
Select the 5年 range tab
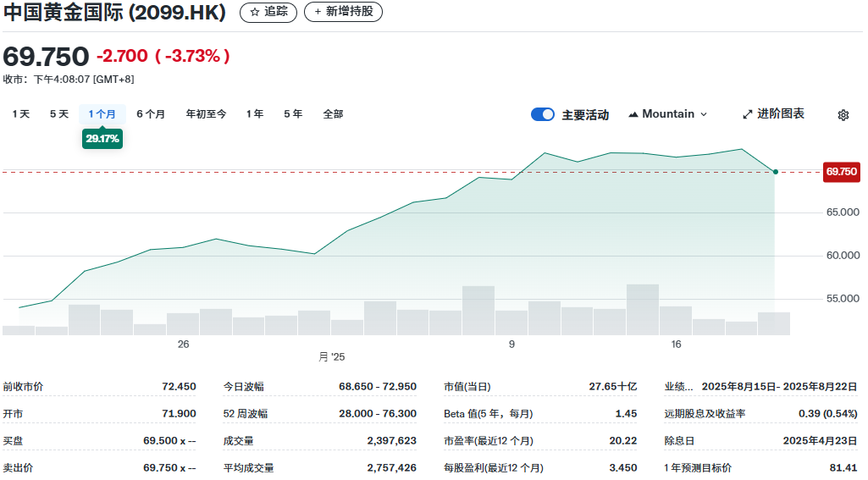[x=293, y=114]
